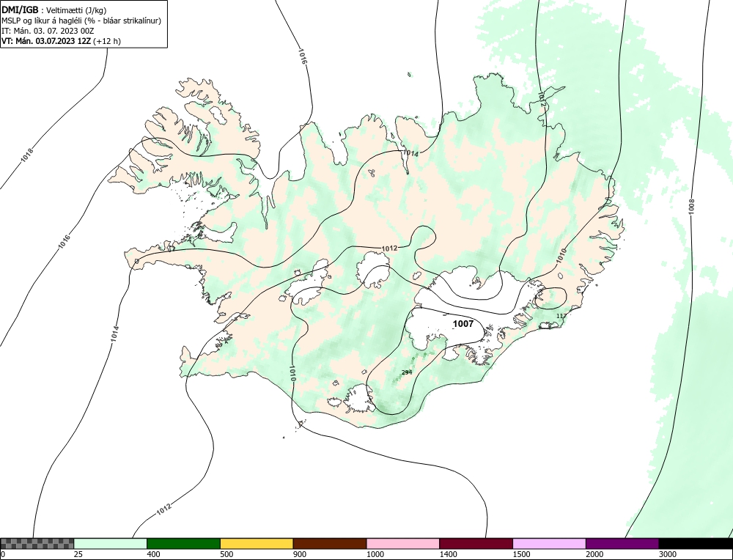The image size is (733, 560).
Task: Click the 'VT: Mán. 03.07.2023 12Z' line
Action: 62,41
